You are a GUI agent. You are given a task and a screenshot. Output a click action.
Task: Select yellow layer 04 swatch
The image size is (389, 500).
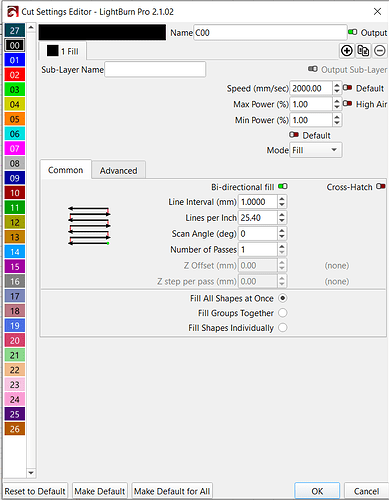click(15, 104)
